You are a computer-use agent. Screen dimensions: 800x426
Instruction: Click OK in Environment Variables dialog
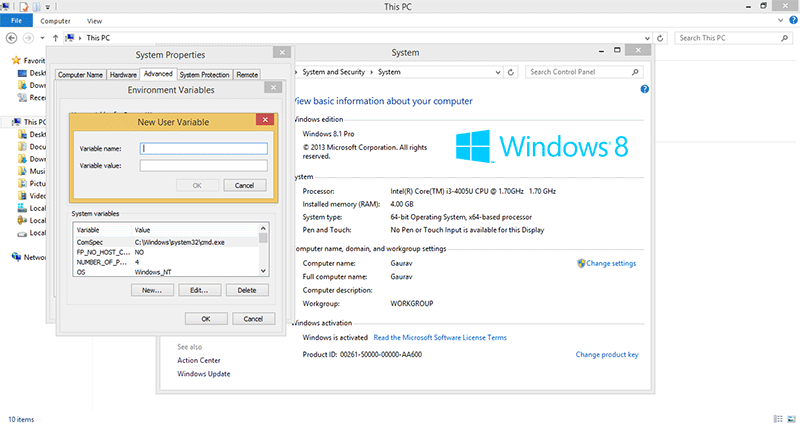(206, 319)
